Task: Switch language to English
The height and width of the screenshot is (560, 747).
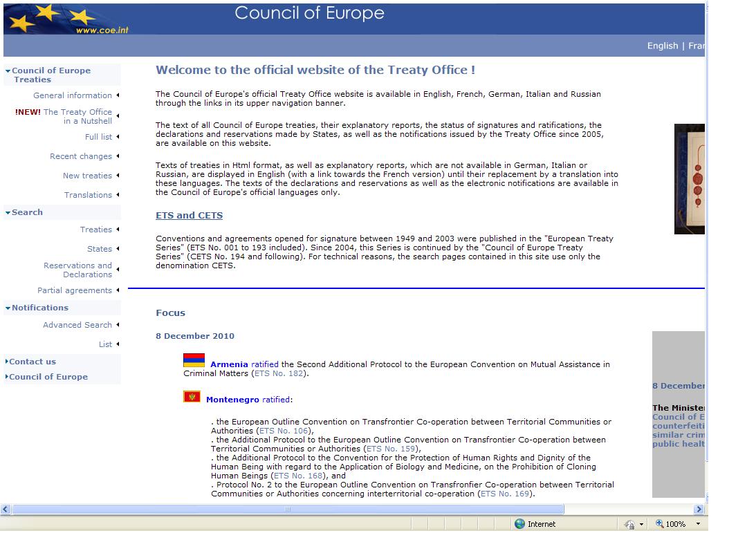Action: point(662,46)
